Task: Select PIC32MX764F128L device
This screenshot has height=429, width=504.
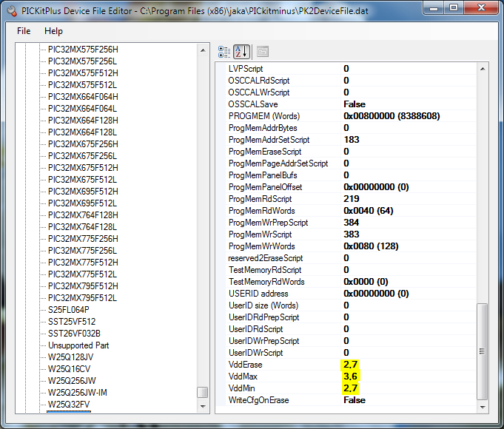Action: 82,227
